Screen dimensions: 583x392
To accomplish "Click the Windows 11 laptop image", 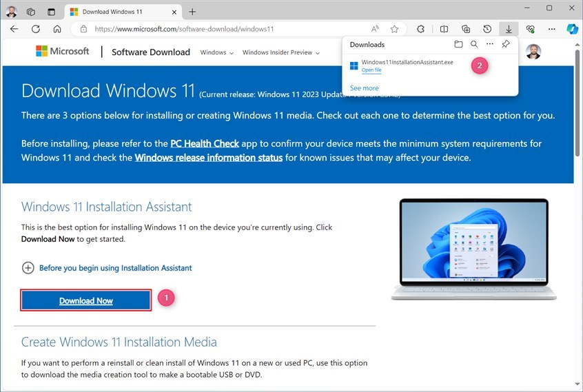I will pos(473,249).
